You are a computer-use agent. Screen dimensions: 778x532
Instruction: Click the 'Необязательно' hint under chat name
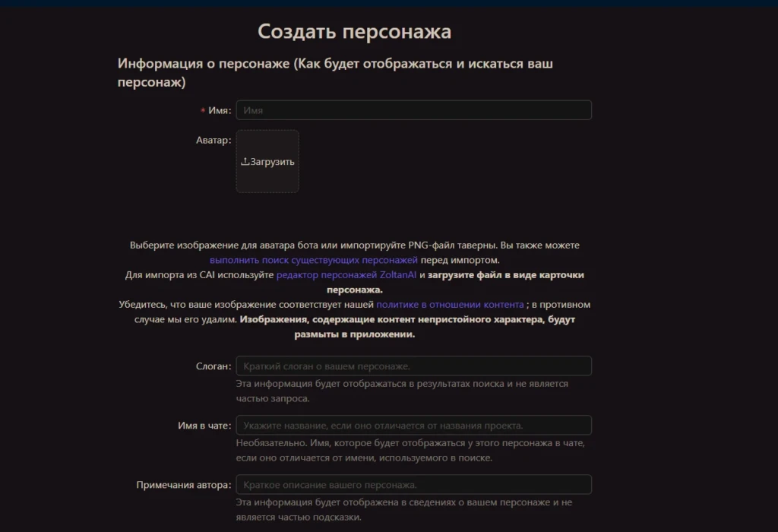(410, 450)
